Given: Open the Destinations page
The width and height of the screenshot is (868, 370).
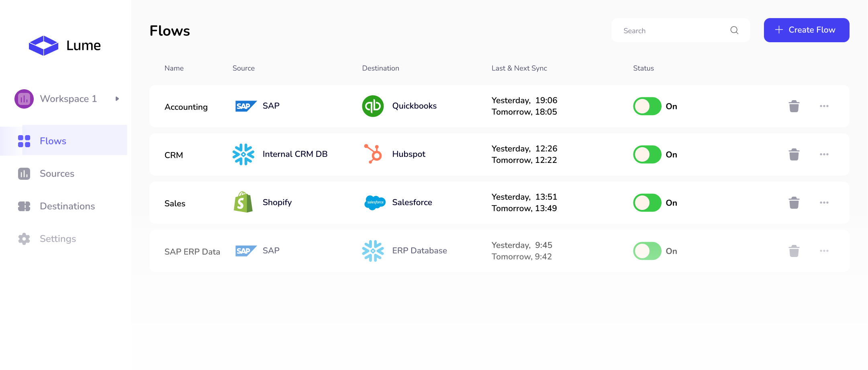Looking at the screenshot, I should click(x=67, y=206).
